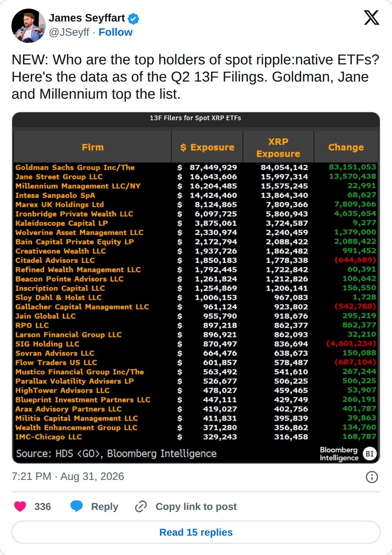Image resolution: width=392 pixels, height=555 pixels.
Task: Select Wealth Enhancement Group LLC firm name
Action: pos(76,428)
